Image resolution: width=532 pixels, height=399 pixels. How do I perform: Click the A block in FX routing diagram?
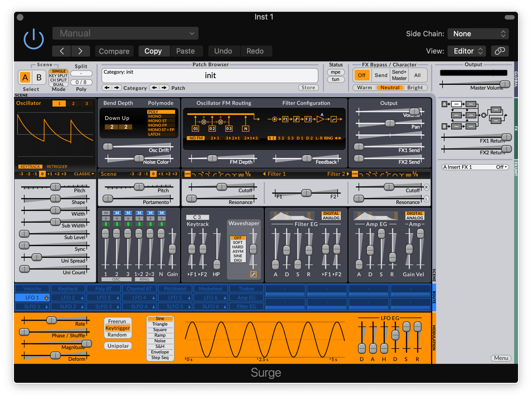pyautogui.click(x=444, y=104)
